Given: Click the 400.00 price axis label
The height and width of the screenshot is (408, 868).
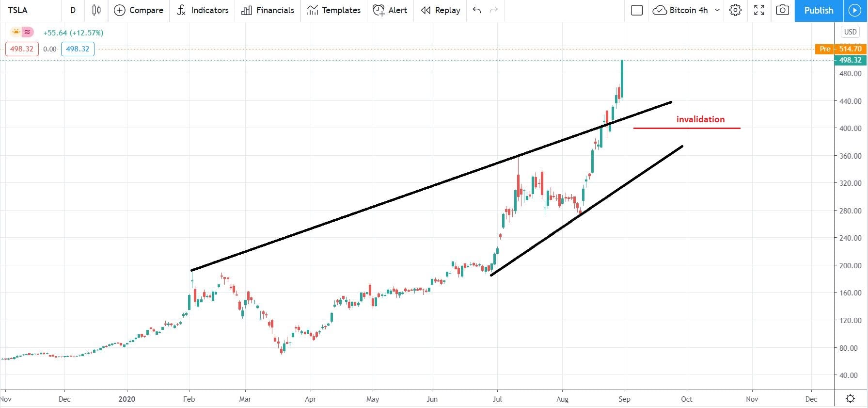Looking at the screenshot, I should pyautogui.click(x=850, y=129).
